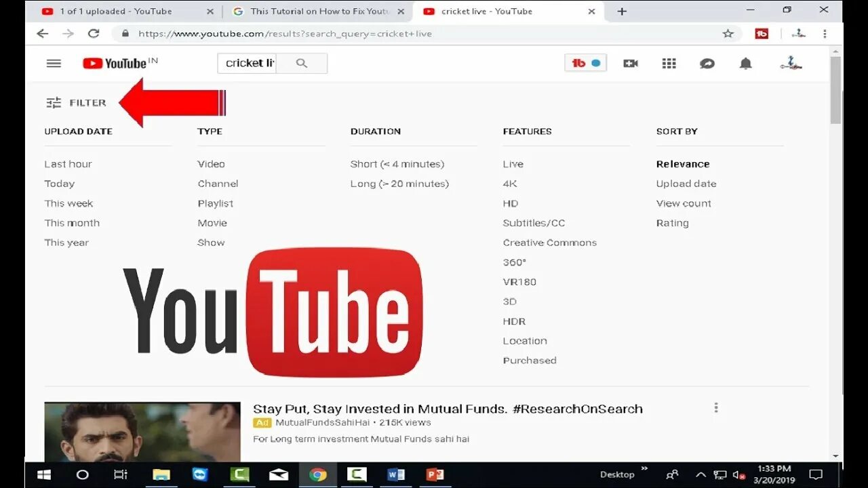Reload the page
The width and height of the screenshot is (868, 488).
pyautogui.click(x=94, y=33)
